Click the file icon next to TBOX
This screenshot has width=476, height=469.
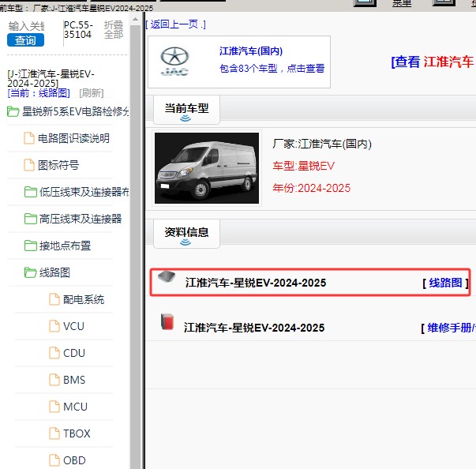(x=54, y=433)
